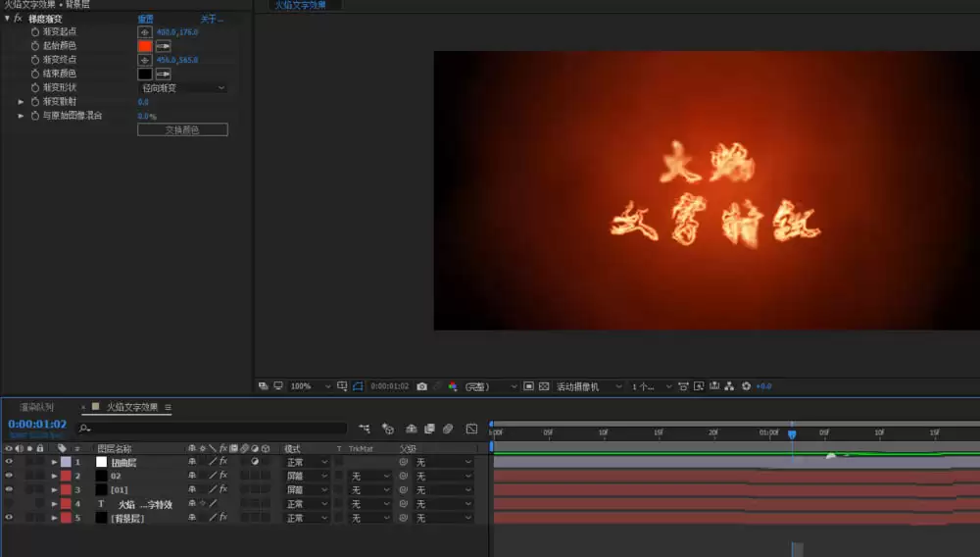This screenshot has height=557, width=980.
Task: Toggle stopwatch for 与原始图像混合
Action: (35, 116)
